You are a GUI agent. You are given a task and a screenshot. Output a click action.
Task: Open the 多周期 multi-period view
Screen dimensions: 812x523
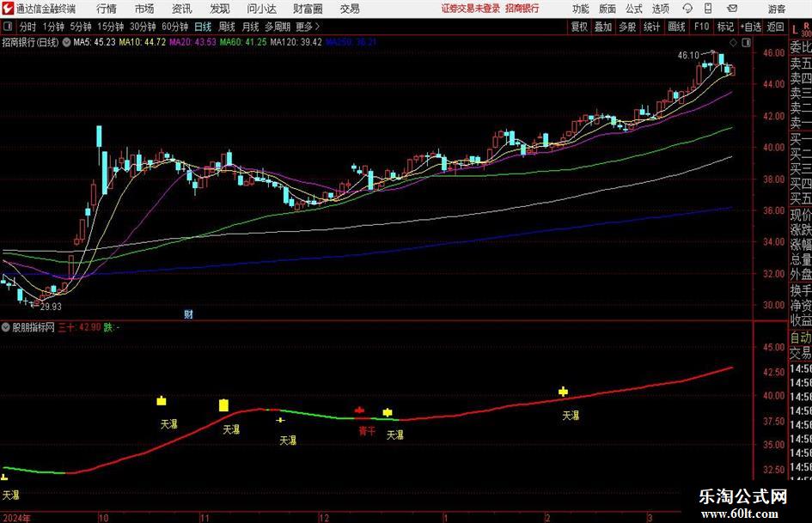pyautogui.click(x=278, y=27)
